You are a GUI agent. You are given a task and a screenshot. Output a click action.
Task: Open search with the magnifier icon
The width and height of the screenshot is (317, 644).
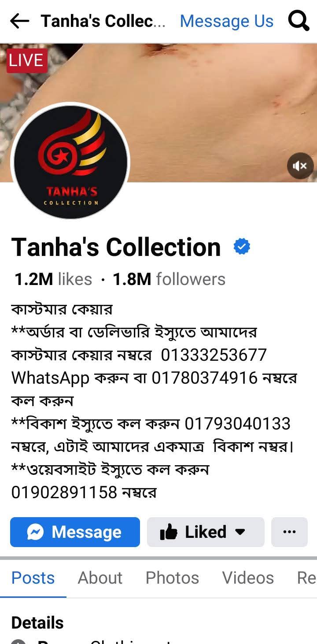pos(299,21)
